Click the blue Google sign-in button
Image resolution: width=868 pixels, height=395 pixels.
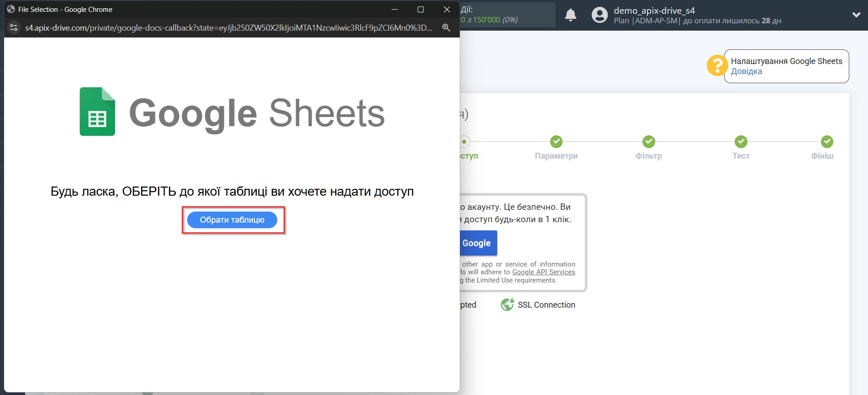tap(478, 243)
